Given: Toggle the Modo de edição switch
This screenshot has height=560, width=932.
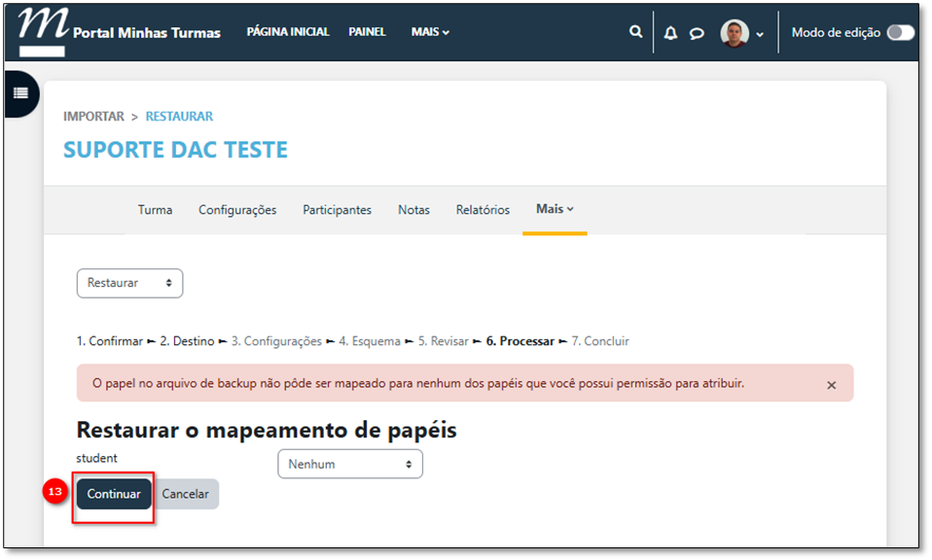Looking at the screenshot, I should coord(900,32).
